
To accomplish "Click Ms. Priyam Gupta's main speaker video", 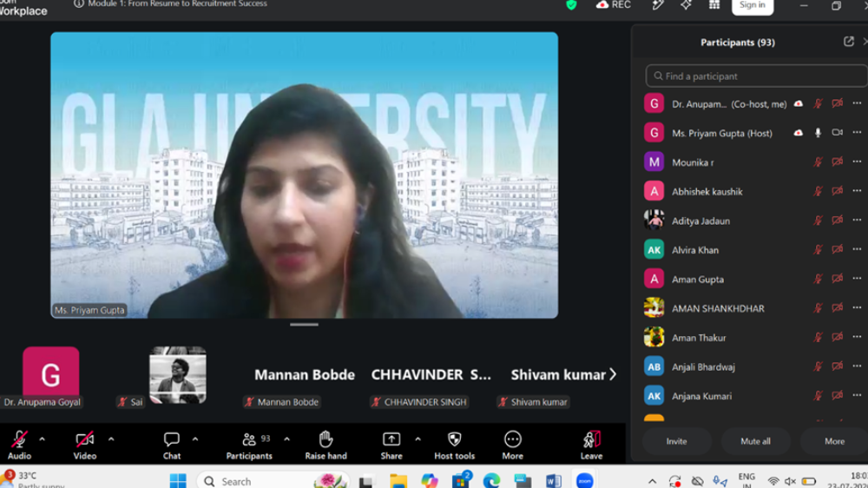I will 304,175.
